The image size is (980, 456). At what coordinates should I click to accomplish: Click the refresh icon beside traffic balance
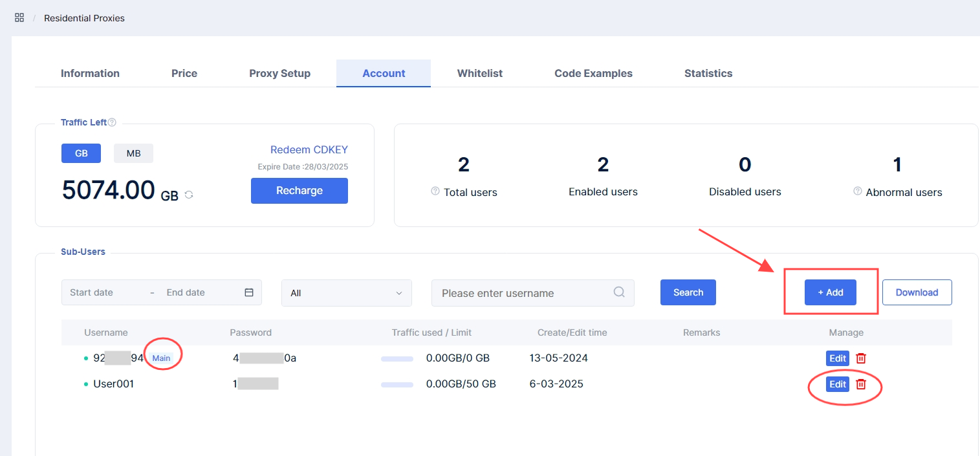tap(189, 194)
